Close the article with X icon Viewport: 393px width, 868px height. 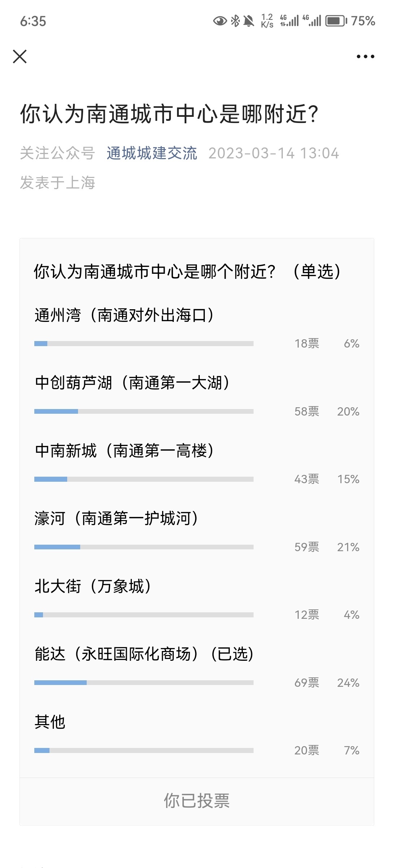[20, 56]
